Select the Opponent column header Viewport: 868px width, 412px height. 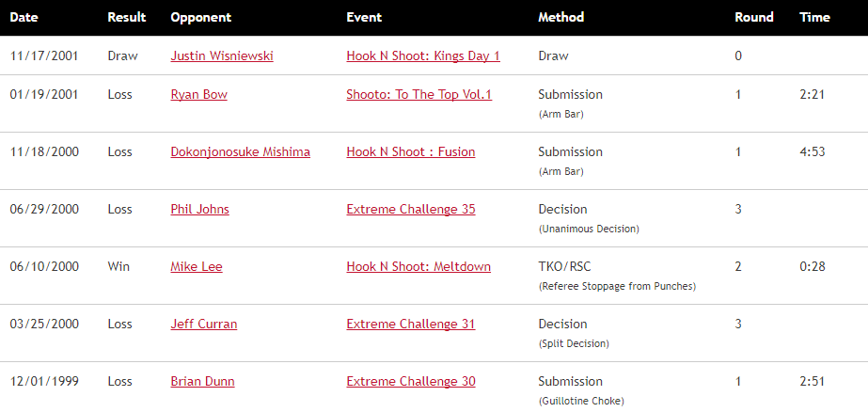click(200, 17)
